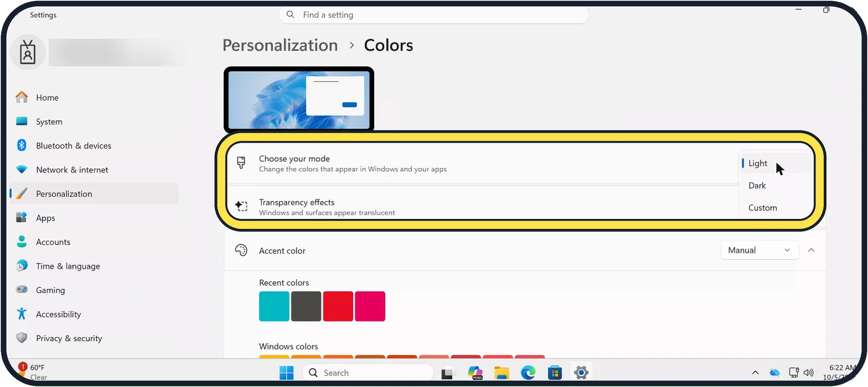Click the magnifier in Find a setting
The width and height of the screenshot is (868, 387).
point(291,15)
